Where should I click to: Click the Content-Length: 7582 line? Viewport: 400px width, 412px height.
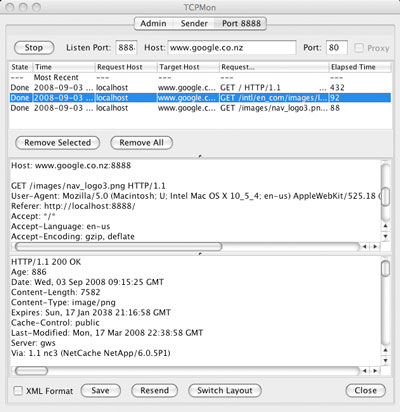click(x=56, y=292)
